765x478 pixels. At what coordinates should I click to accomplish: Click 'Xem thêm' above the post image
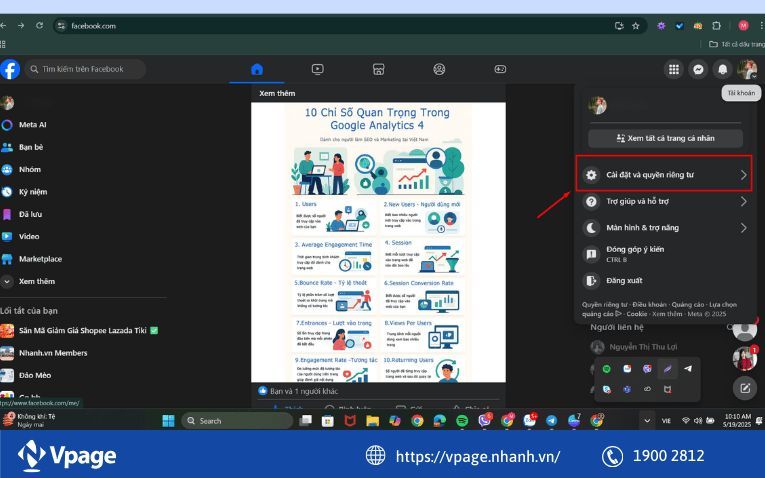click(x=277, y=93)
